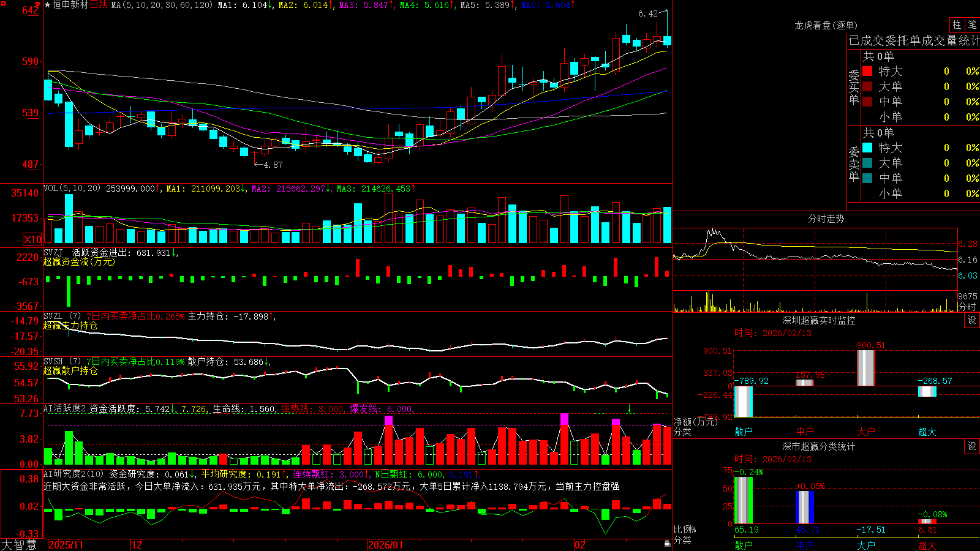Screen dimensions: 980x551
Task: Click the 深圳超赢实时监控 panel title
Action: tap(819, 320)
